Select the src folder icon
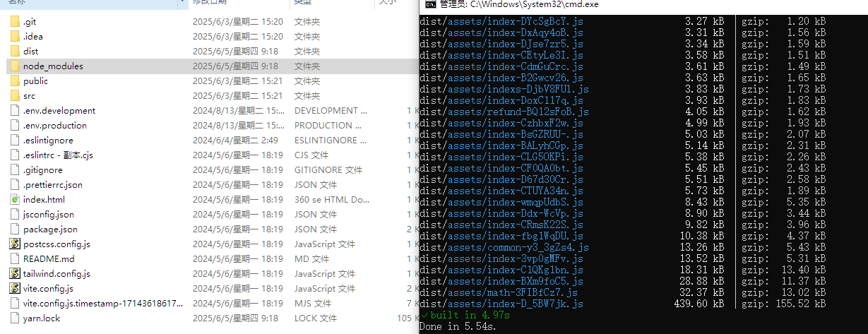868x334 pixels. click(16, 96)
